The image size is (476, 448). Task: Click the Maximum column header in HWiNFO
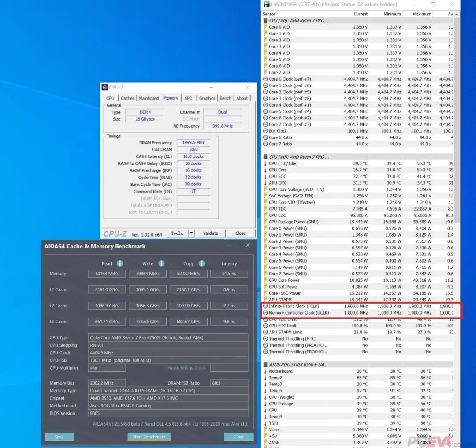422,14
